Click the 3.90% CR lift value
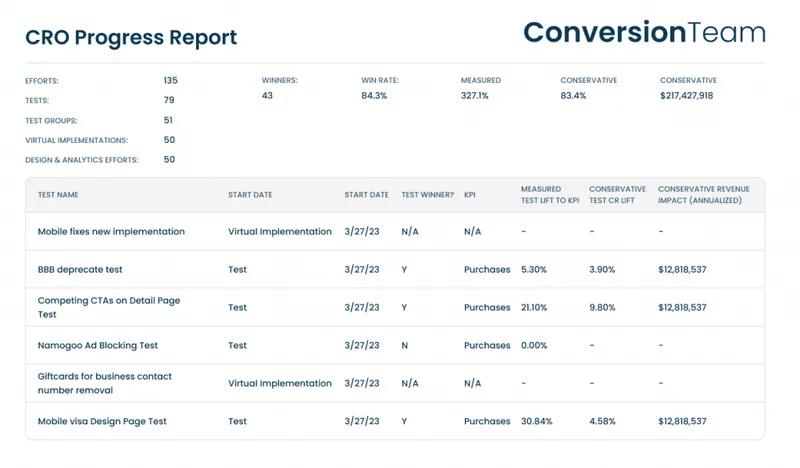Screen dimensions: 800x468 (x=602, y=269)
